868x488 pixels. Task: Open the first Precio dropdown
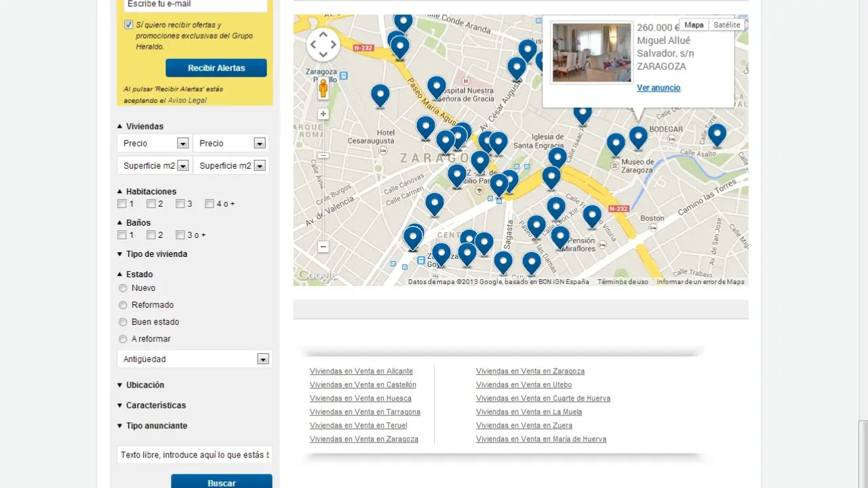tap(182, 144)
